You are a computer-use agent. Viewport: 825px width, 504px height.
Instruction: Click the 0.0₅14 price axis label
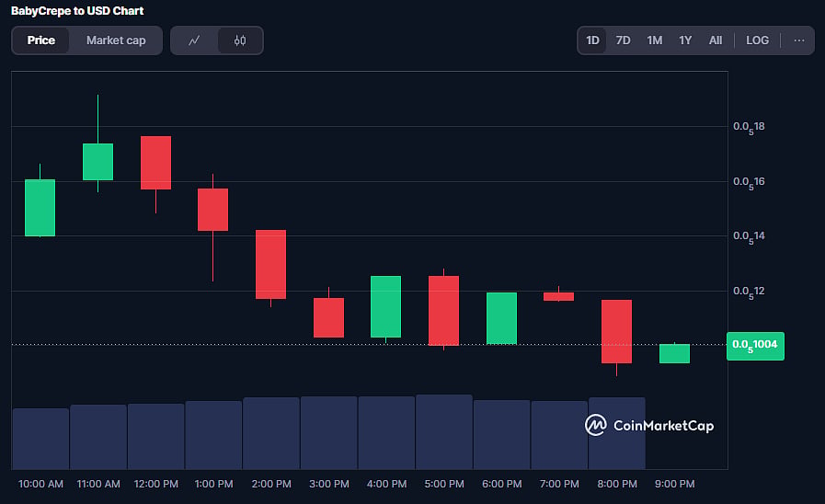click(x=749, y=236)
